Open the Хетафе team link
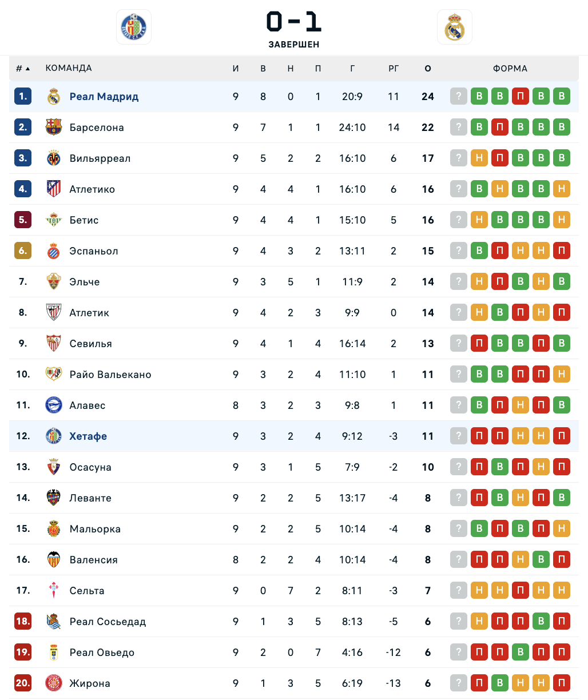The width and height of the screenshot is (588, 700). click(88, 436)
